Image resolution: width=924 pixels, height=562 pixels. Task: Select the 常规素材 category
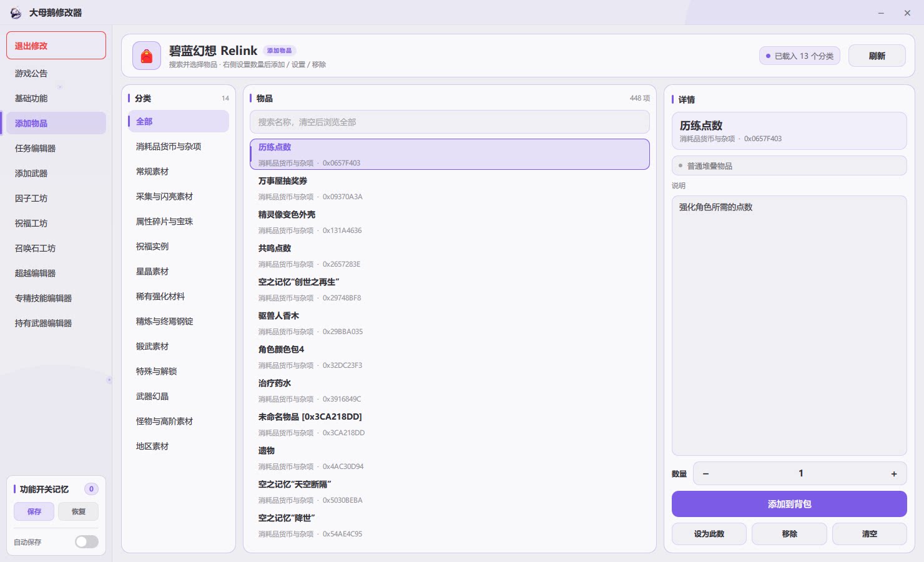tap(179, 171)
